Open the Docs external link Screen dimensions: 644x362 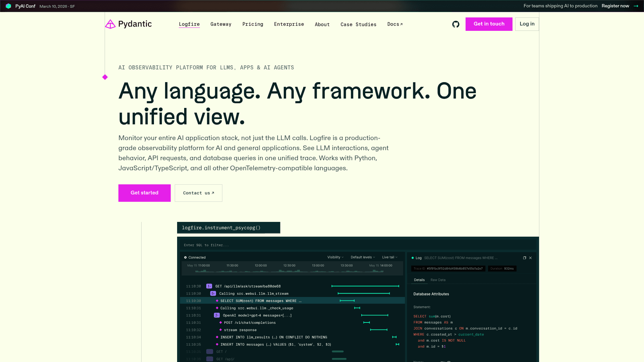point(395,24)
